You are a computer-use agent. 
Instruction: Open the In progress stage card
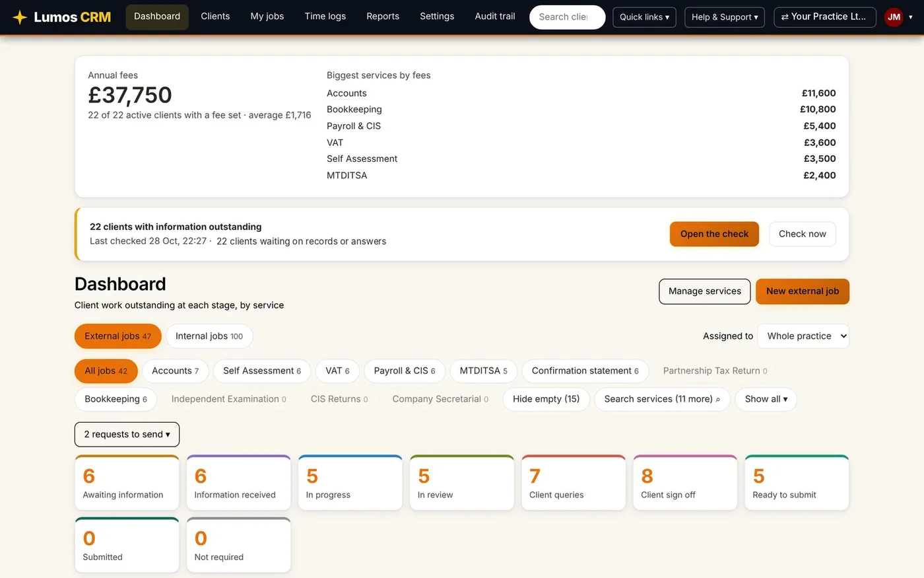[x=350, y=483]
